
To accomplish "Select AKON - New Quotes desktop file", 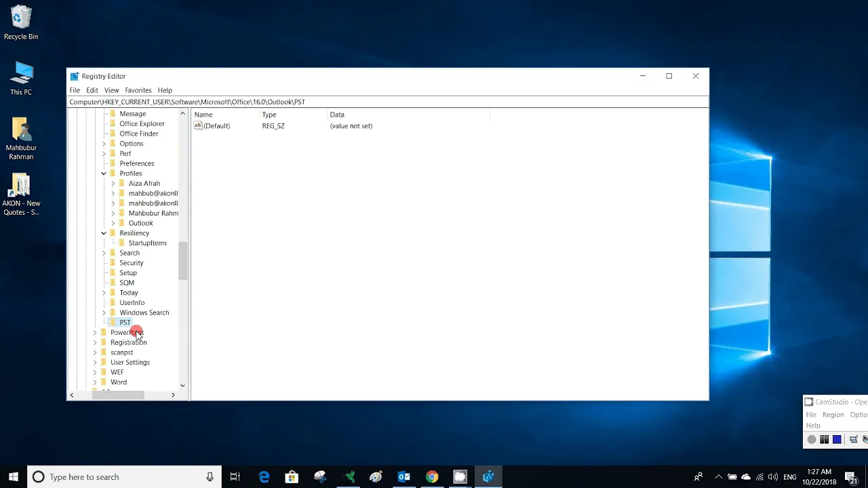I will [x=21, y=195].
